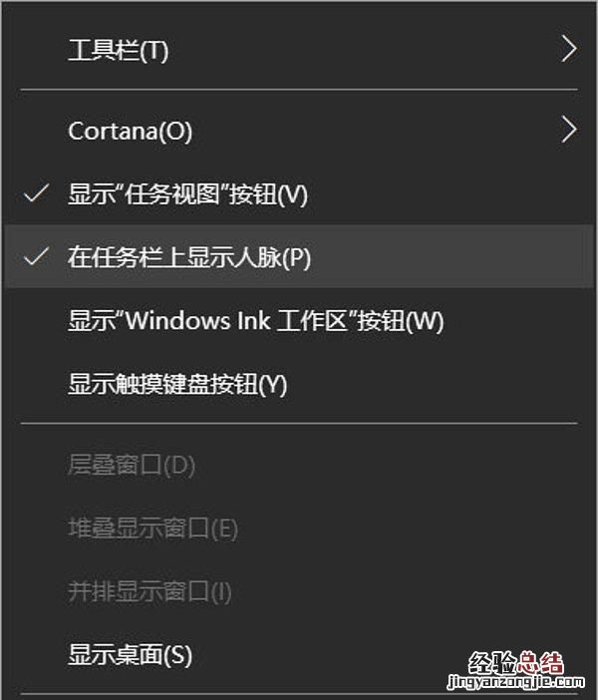
Task: Turn on 显示触摸键盘按钮(Y)
Action: point(177,384)
